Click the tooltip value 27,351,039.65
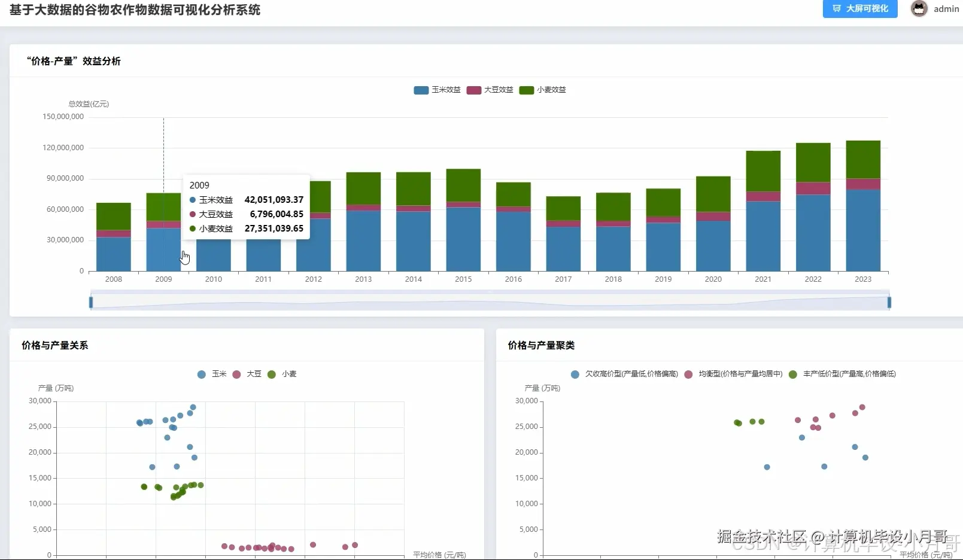The width and height of the screenshot is (963, 560). 274,229
